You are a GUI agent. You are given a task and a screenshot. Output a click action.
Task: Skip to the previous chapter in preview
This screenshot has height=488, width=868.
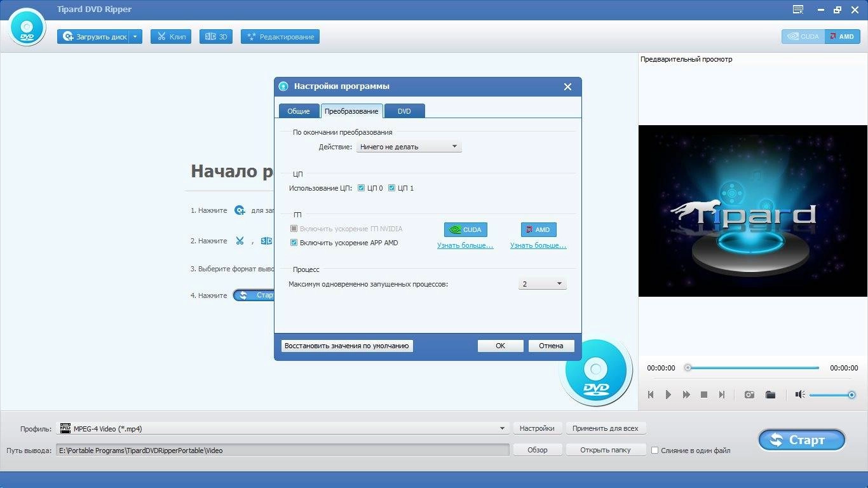651,395
